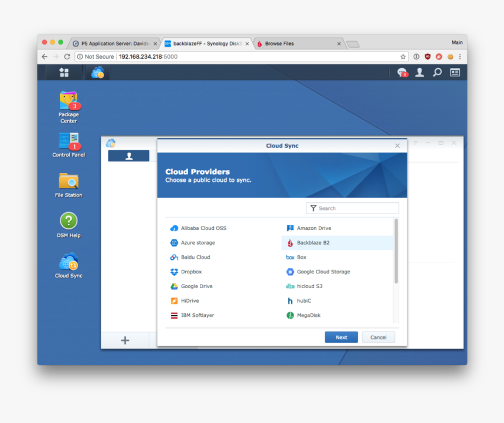Image resolution: width=504 pixels, height=423 pixels.
Task: Switch to backblazeFF Synology browser tab
Action: [x=207, y=43]
